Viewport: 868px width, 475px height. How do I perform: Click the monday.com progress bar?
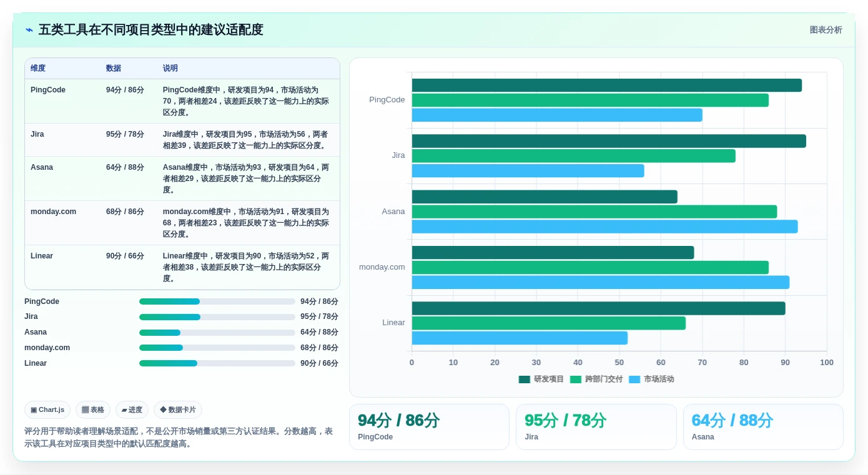point(217,348)
